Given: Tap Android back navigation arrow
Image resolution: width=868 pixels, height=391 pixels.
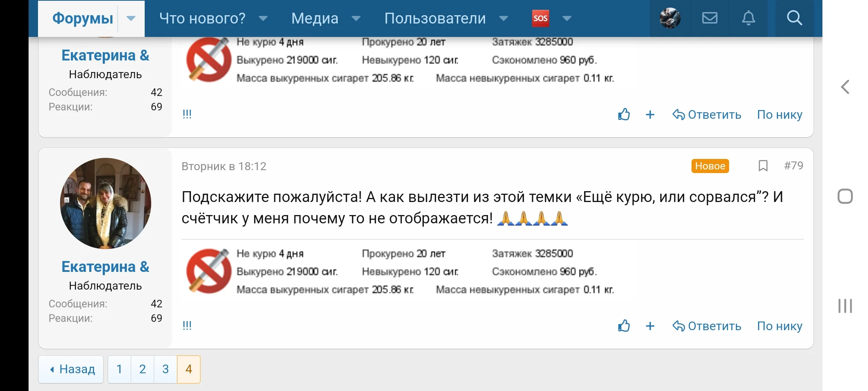Looking at the screenshot, I should point(845,87).
